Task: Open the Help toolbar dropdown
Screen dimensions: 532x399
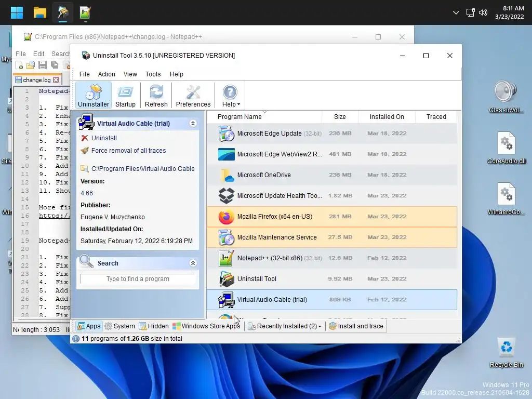Action: (231, 96)
